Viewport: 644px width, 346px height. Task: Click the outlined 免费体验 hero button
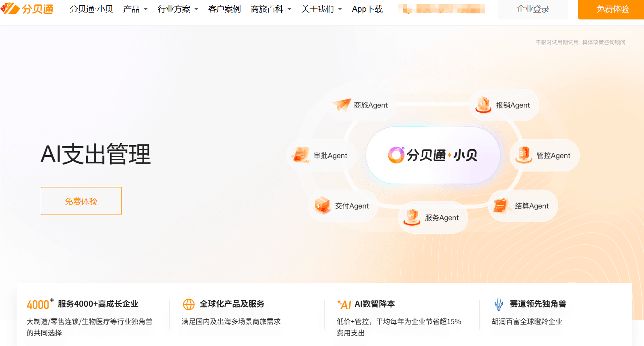coord(81,201)
